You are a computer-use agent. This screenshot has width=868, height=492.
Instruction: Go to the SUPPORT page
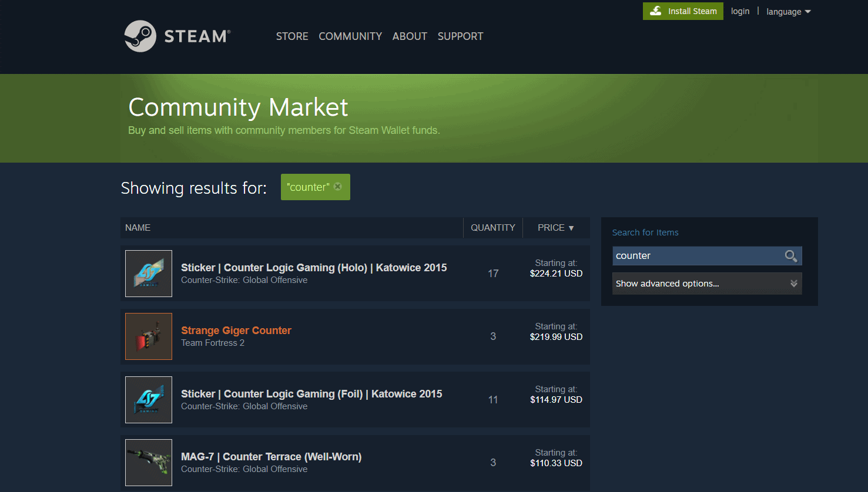click(x=460, y=36)
